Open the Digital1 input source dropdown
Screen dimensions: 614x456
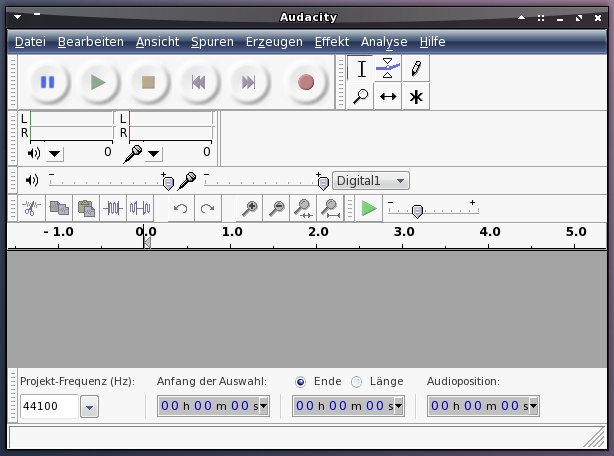pyautogui.click(x=371, y=181)
